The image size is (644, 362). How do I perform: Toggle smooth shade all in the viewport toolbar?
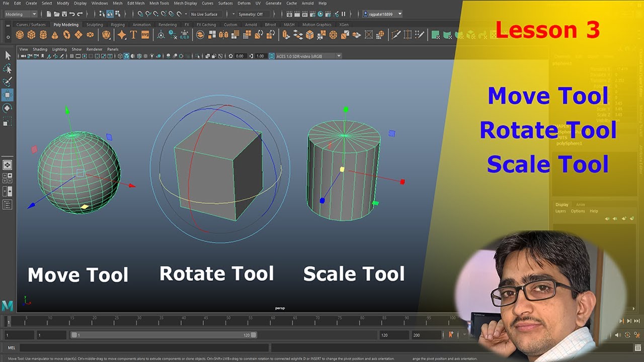click(126, 56)
